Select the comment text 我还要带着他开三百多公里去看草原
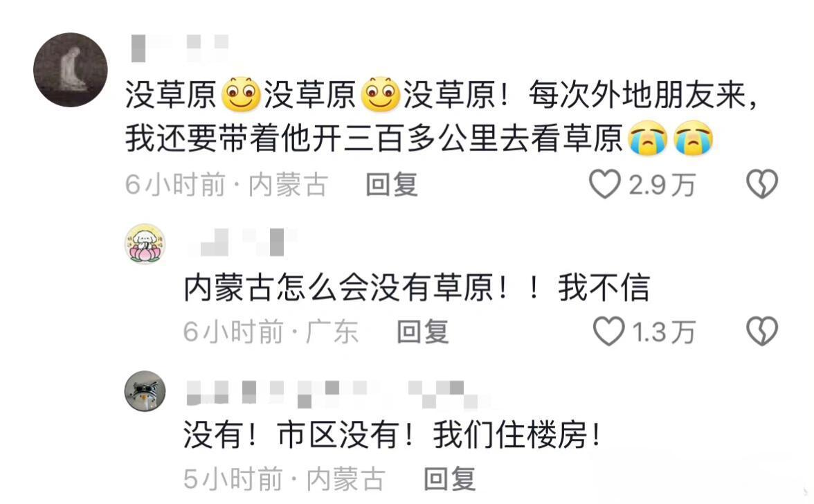 tap(374, 139)
